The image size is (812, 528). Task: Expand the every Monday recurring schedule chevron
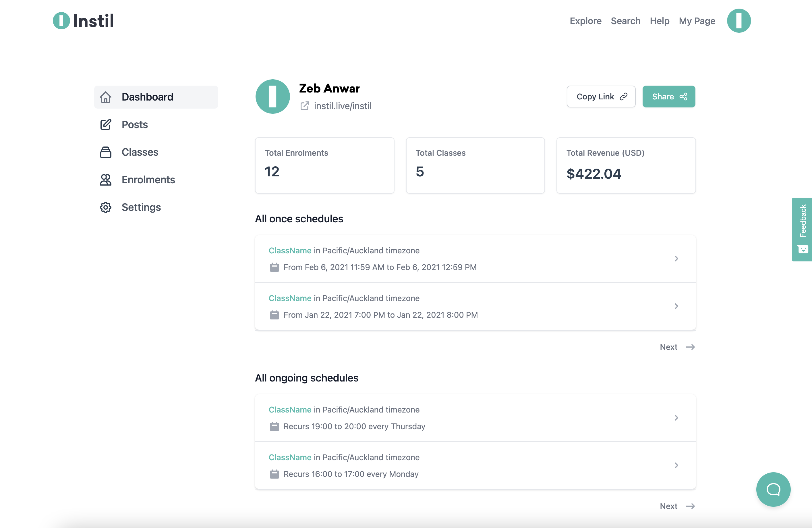(x=676, y=465)
